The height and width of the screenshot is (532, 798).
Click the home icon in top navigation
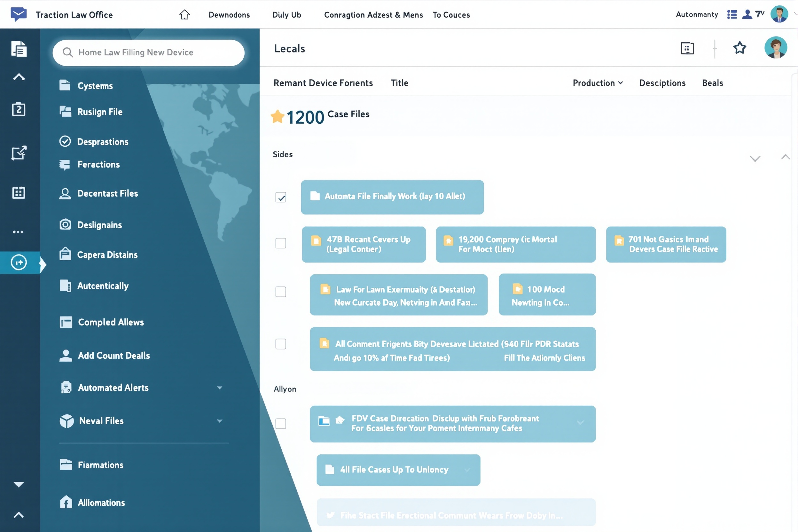click(184, 15)
